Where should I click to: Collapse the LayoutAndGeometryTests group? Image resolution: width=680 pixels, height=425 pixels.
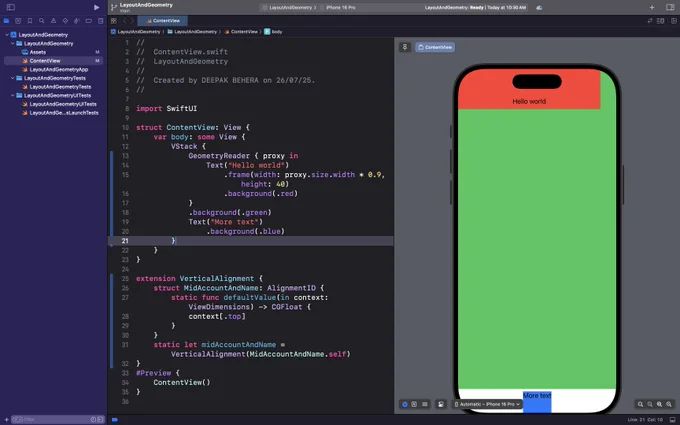13,78
